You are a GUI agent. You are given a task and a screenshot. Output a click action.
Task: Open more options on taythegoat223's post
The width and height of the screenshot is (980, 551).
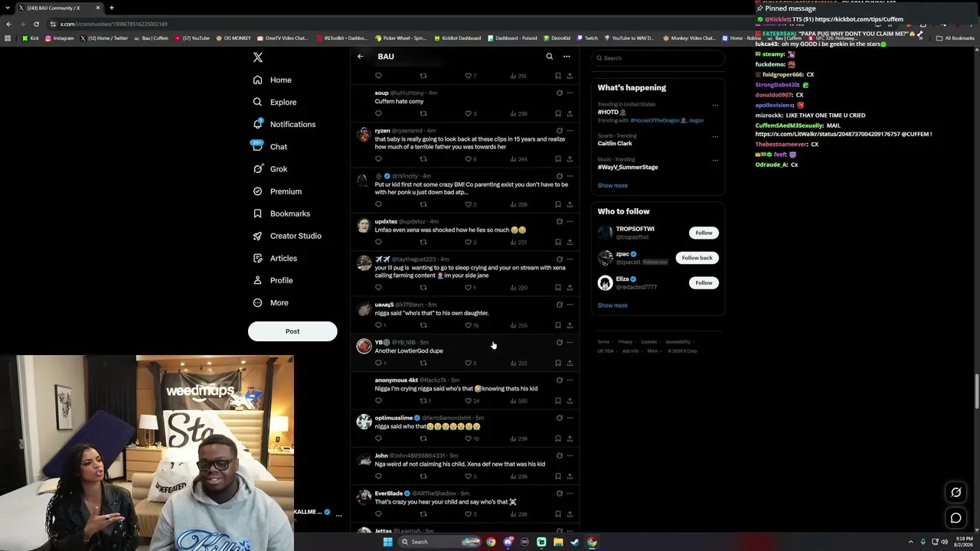(570, 259)
